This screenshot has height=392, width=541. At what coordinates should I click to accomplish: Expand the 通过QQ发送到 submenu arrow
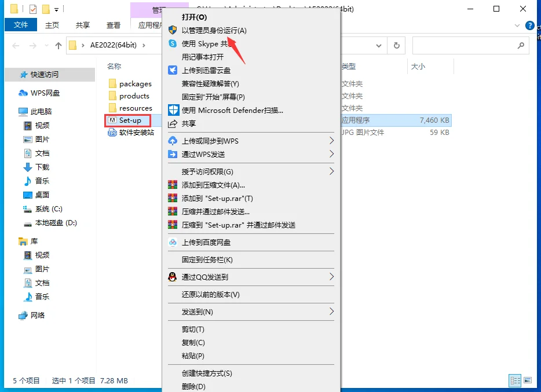(x=331, y=277)
